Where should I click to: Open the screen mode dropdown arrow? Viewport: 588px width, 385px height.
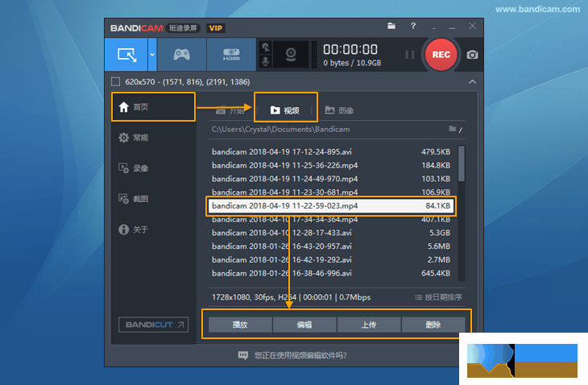[x=152, y=55]
